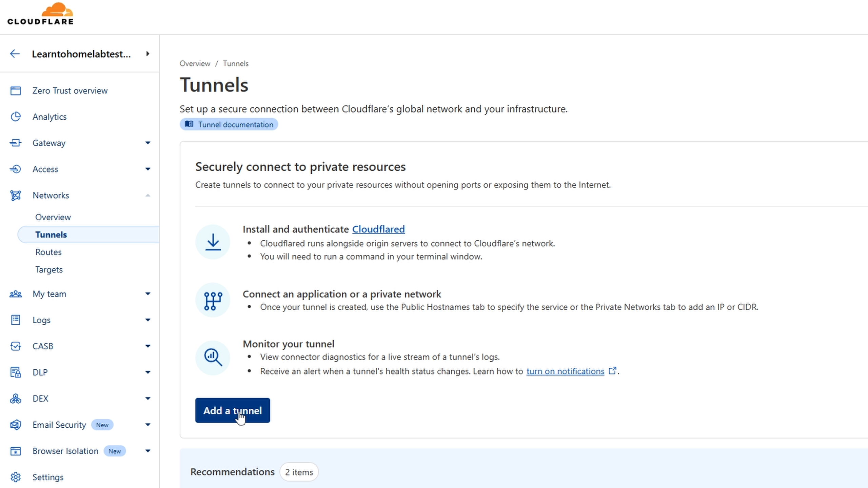
Task: Open the Cloudflared link
Action: click(378, 229)
